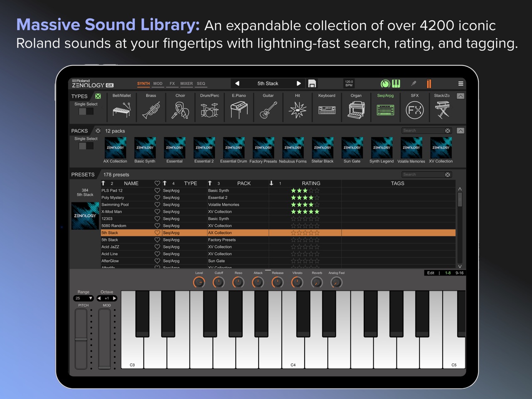
Task: Favorite the PLS Pad 12 preset heart
Action: [x=157, y=190]
